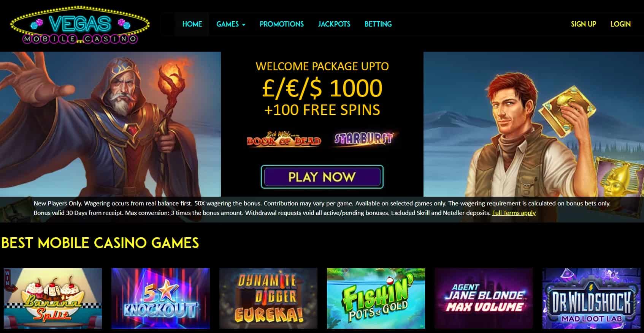
Task: Open Agent Jane Blonde Max Volume
Action: pyautogui.click(x=484, y=298)
